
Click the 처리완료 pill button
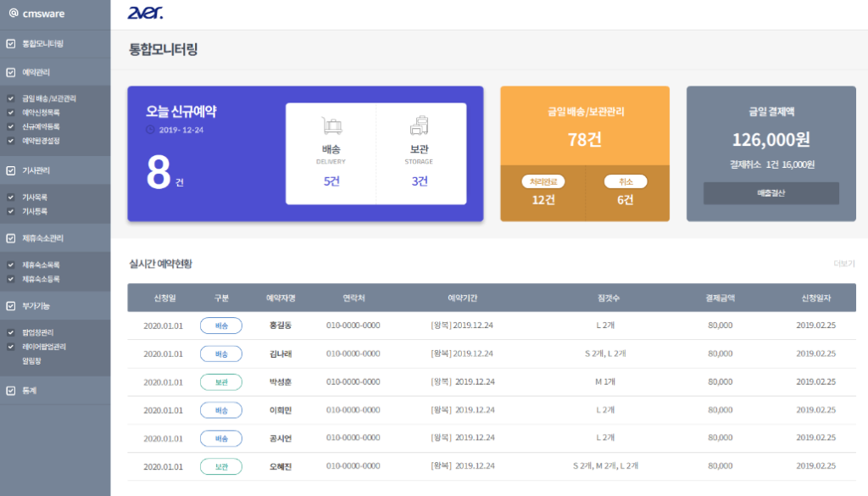tap(543, 181)
